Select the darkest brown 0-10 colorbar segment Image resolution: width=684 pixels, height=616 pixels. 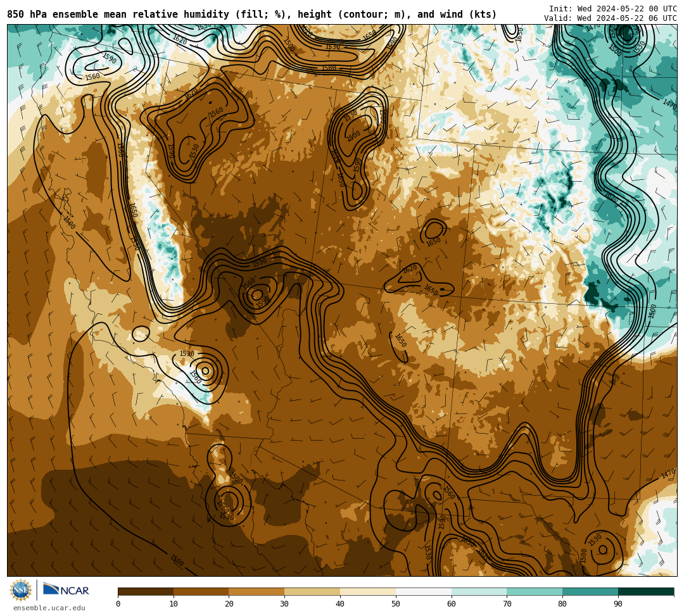pyautogui.click(x=146, y=591)
